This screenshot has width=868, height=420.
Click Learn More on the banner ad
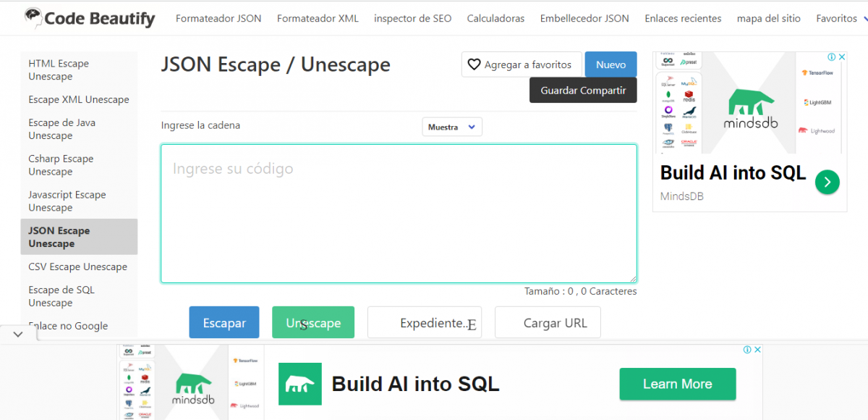tap(677, 384)
